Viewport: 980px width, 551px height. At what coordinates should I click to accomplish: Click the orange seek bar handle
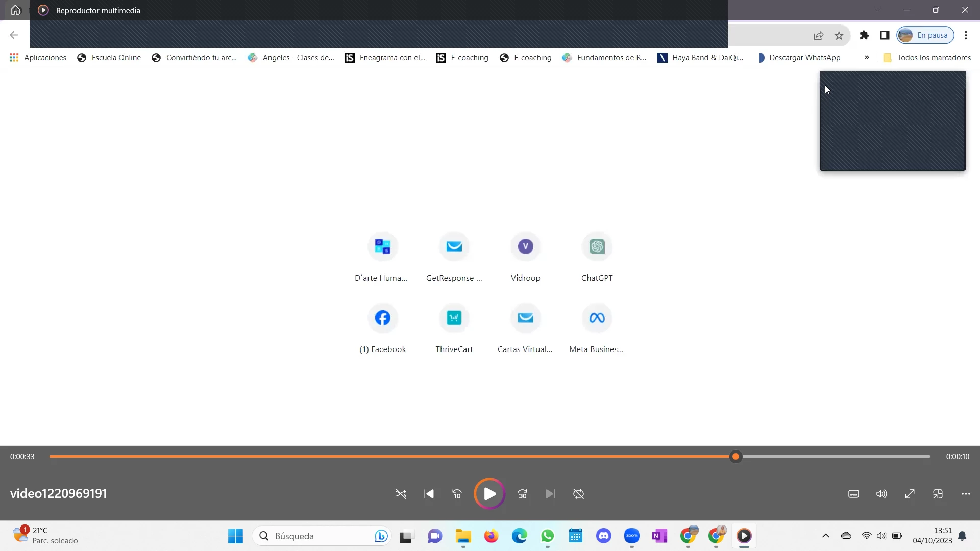[x=736, y=457]
